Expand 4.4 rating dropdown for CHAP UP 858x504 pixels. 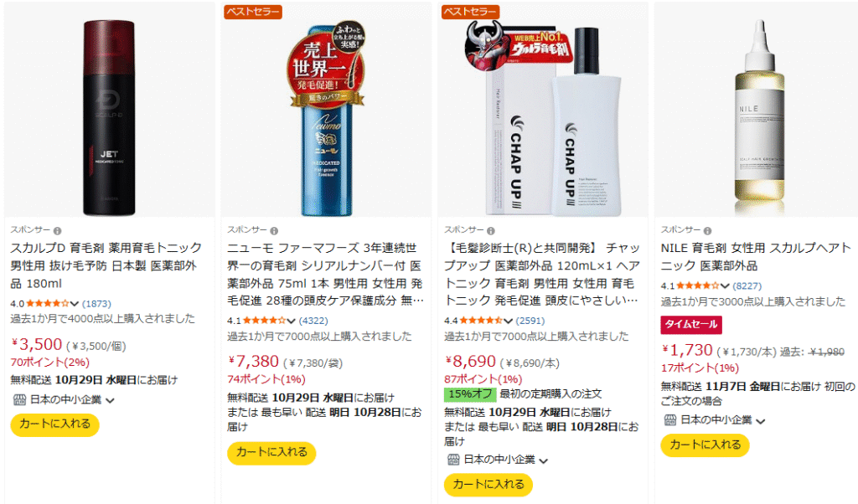pos(509,321)
